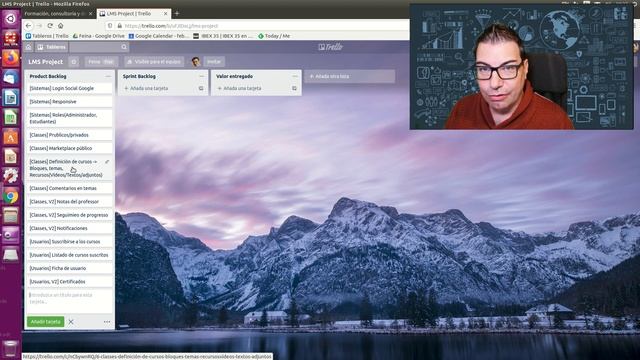Click the Trello search field
This screenshot has height=360, width=640.
tap(99, 47)
